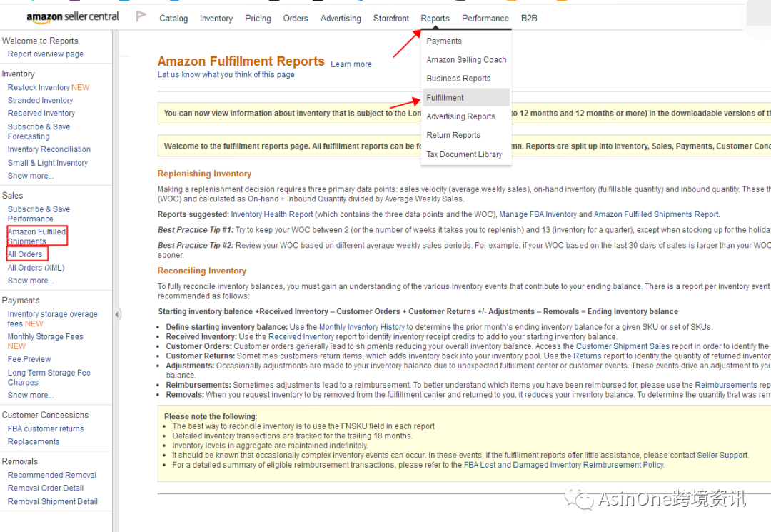771x532 pixels.
Task: Open the Inventory Health Report link
Action: pos(272,214)
